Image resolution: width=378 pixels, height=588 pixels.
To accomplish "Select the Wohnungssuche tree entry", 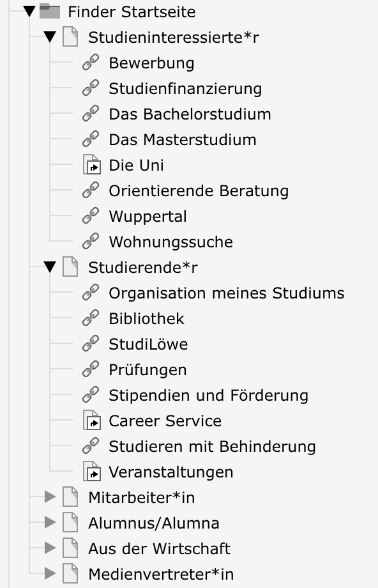I will click(x=171, y=242).
